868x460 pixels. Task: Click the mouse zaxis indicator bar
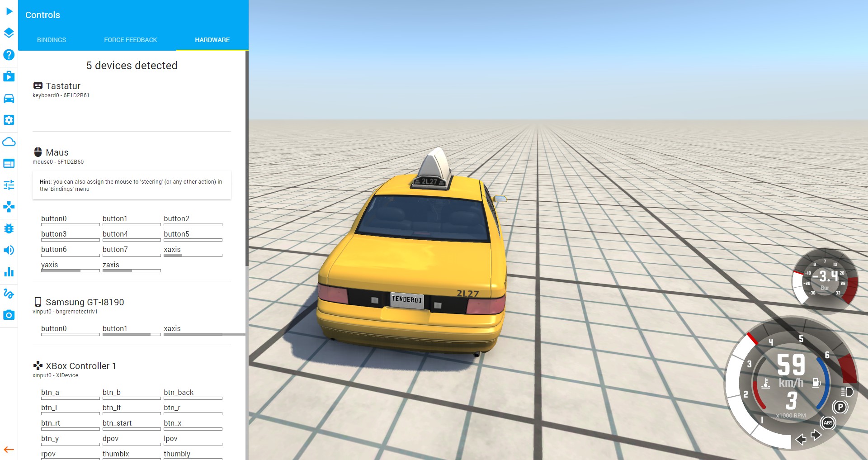click(132, 271)
